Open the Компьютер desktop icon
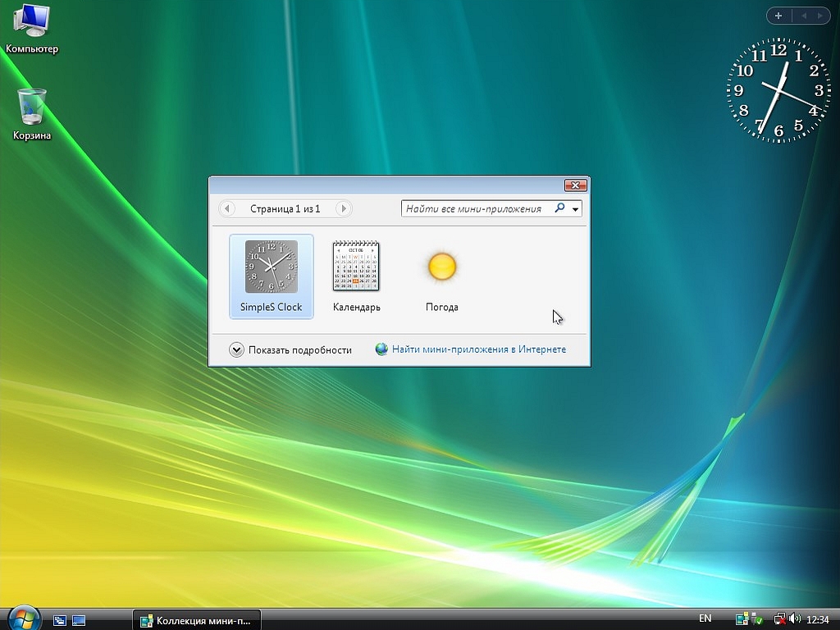 pyautogui.click(x=32, y=22)
